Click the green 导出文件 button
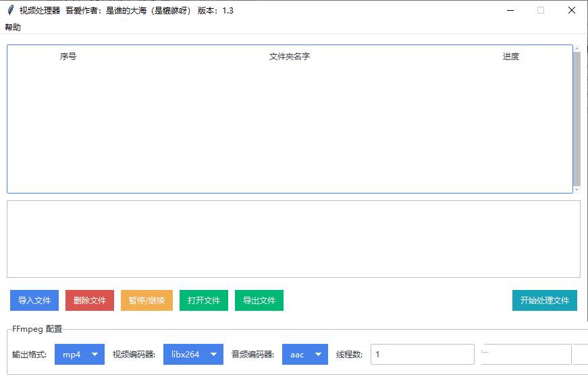This screenshot has height=385, width=588. coord(259,301)
